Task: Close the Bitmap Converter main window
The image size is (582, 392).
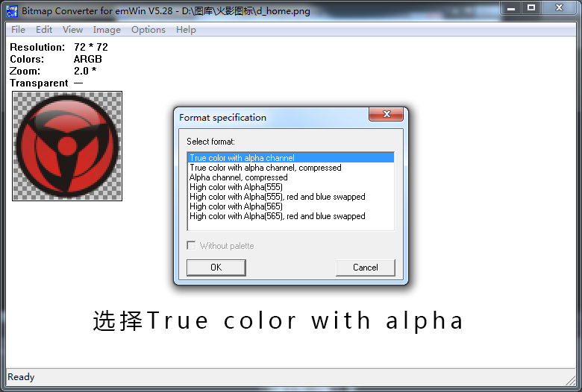Action: point(560,7)
